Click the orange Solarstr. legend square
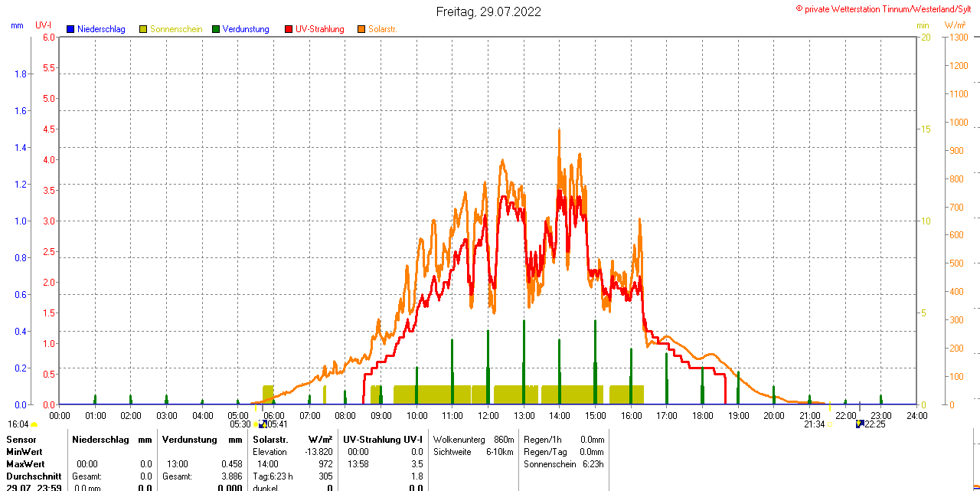This screenshot has width=980, height=491. click(x=361, y=29)
